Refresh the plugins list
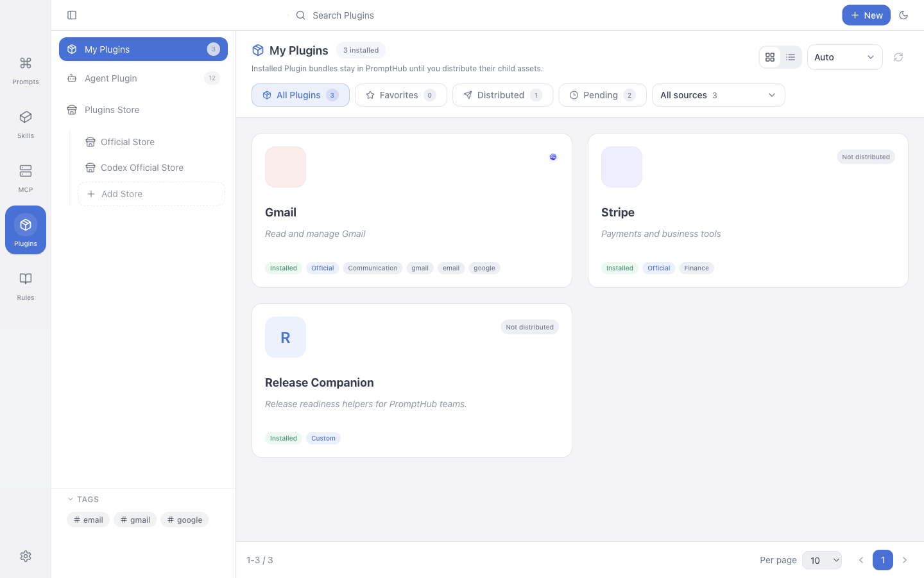The width and height of the screenshot is (924, 578). [898, 57]
